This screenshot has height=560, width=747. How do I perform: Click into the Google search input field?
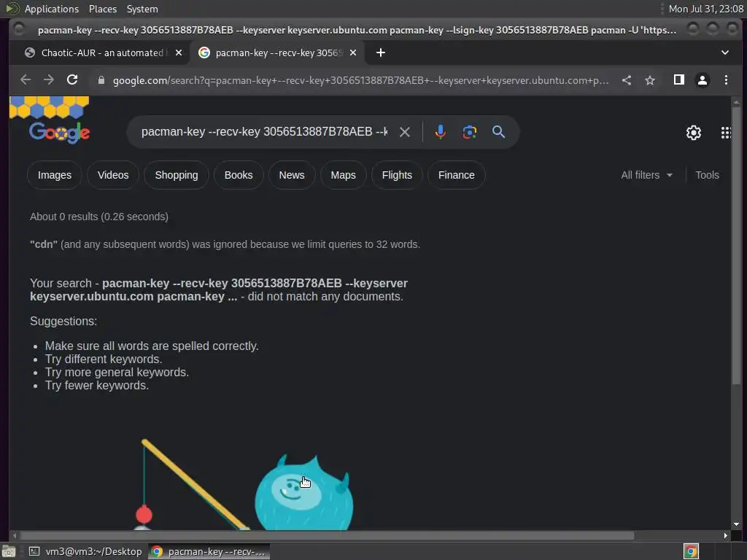point(264,132)
